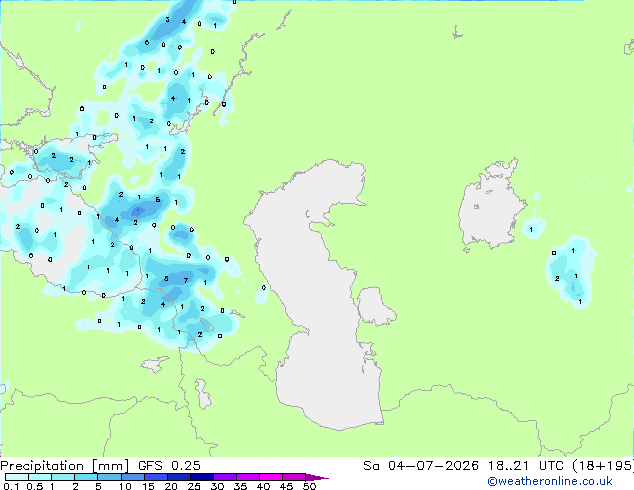The image size is (634, 490).
Task: Click the 0.5–1 mm legend swatch
Action: click(x=40, y=477)
